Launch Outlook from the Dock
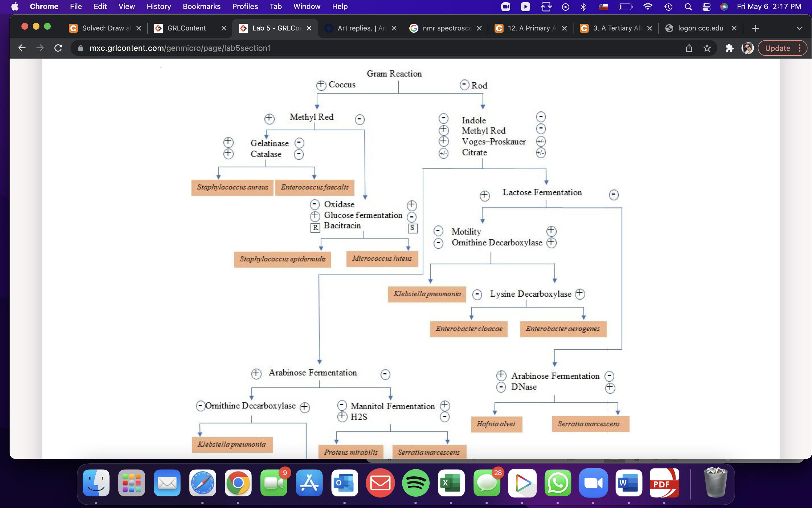The image size is (812, 508). coord(345,483)
